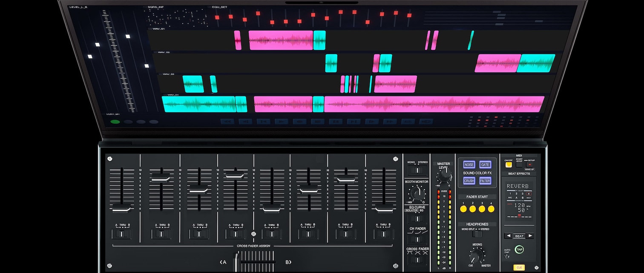Activate the GATE sound color FX button
This screenshot has height=273, width=644.
point(485,165)
